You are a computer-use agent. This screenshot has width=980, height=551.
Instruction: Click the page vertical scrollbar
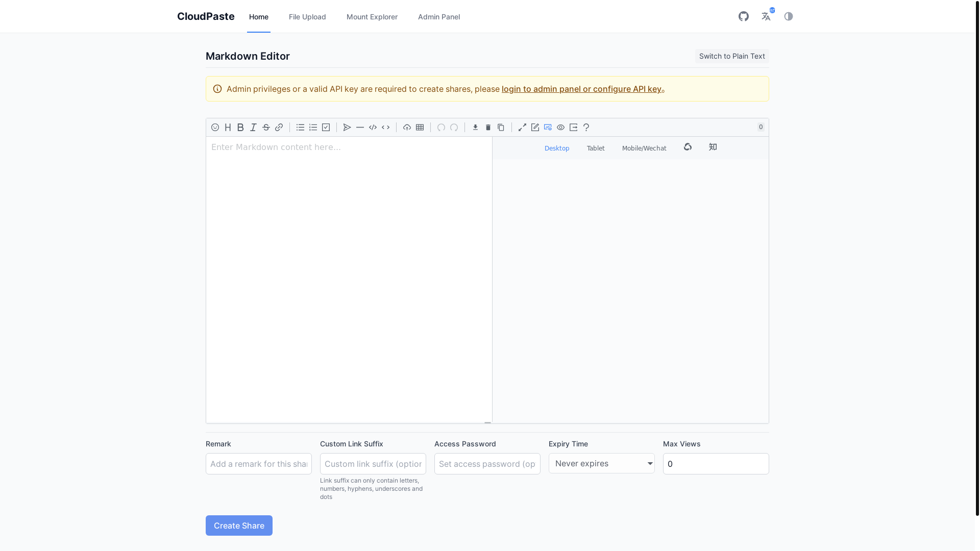click(977, 258)
